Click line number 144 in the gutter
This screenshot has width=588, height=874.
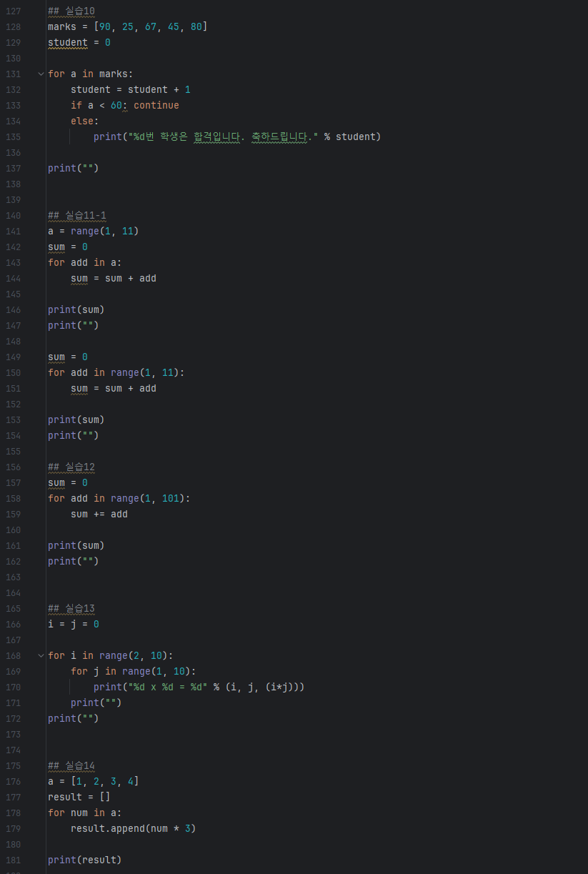(13, 278)
